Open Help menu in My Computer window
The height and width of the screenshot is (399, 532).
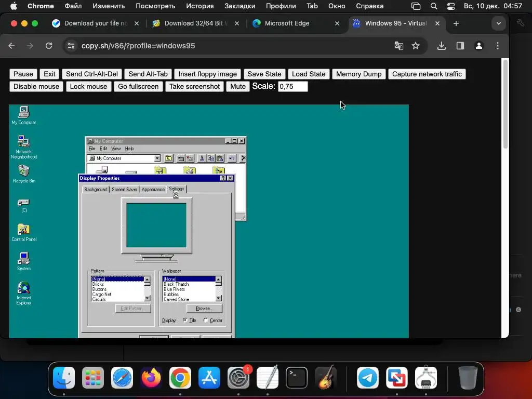(x=129, y=149)
